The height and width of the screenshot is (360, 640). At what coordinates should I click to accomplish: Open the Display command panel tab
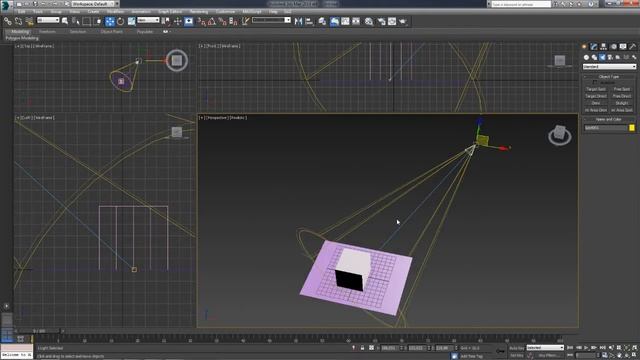pos(623,47)
